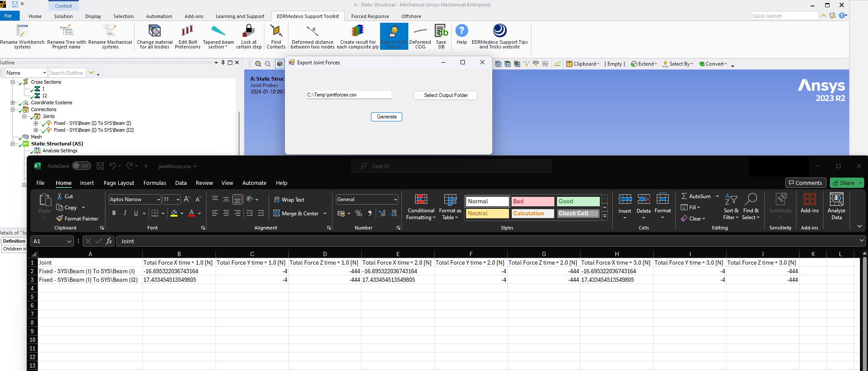
Task: Click Excel Percent Style icon
Action: tap(359, 213)
